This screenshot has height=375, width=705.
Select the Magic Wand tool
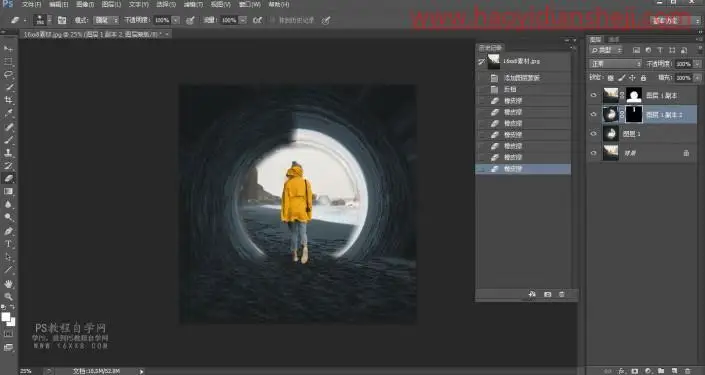click(x=8, y=87)
